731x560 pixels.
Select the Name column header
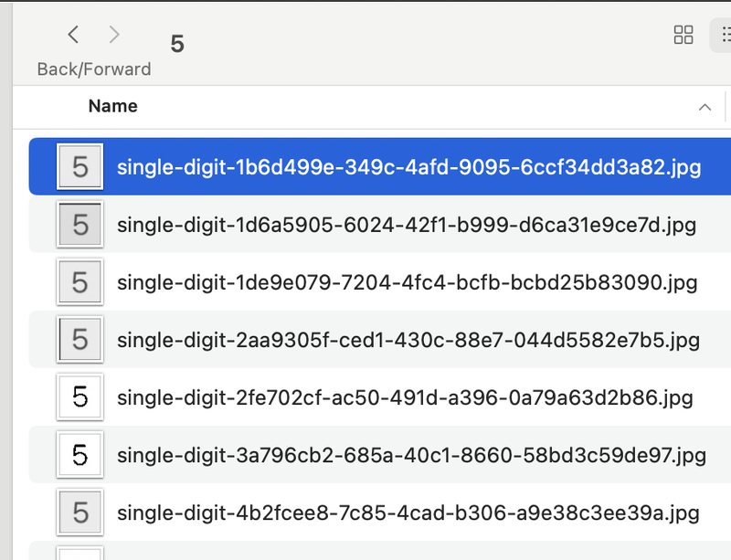112,107
